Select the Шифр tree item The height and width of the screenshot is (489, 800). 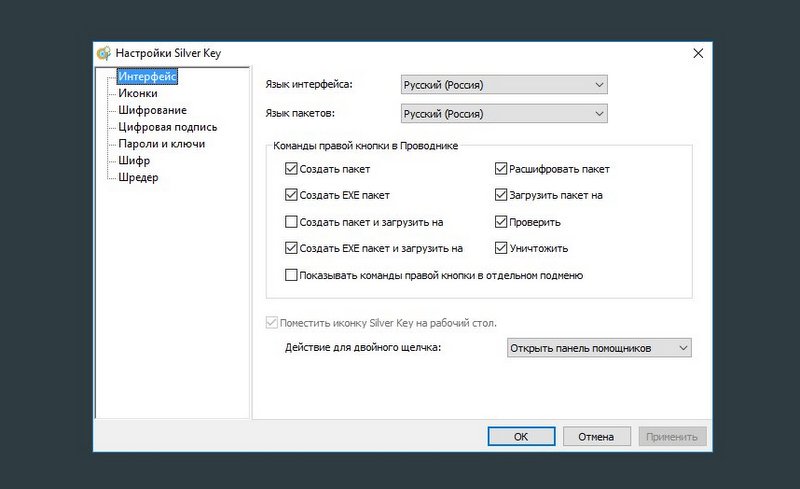(x=134, y=161)
